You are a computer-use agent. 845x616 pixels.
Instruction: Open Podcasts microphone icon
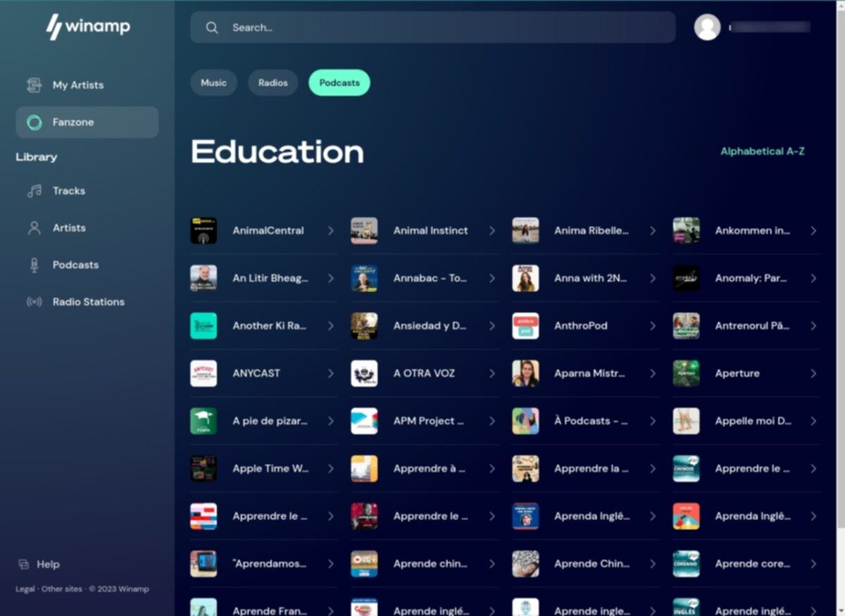(34, 265)
